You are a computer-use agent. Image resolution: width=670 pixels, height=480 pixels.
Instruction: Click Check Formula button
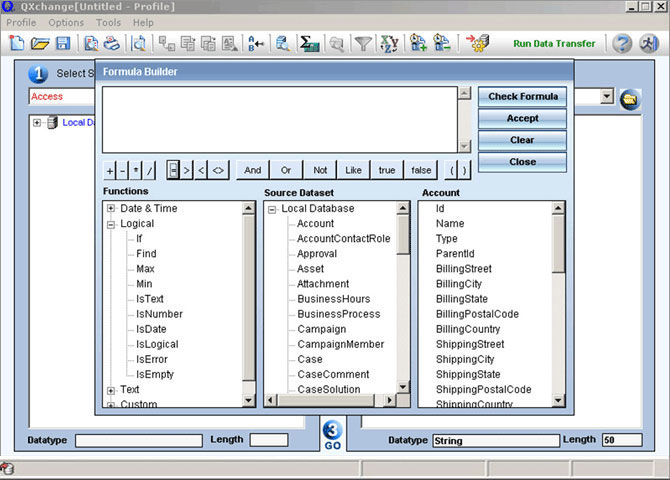coord(522,97)
